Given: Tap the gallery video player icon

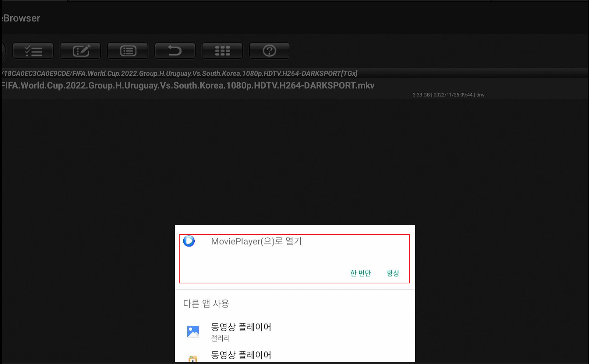Looking at the screenshot, I should 193,332.
